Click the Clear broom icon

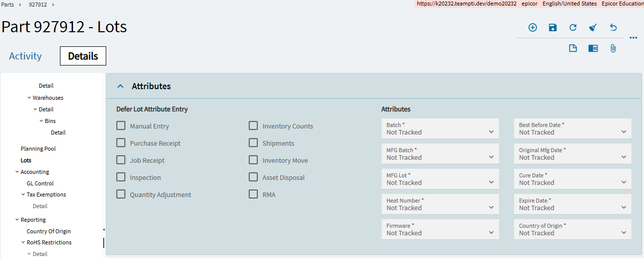pos(593,28)
